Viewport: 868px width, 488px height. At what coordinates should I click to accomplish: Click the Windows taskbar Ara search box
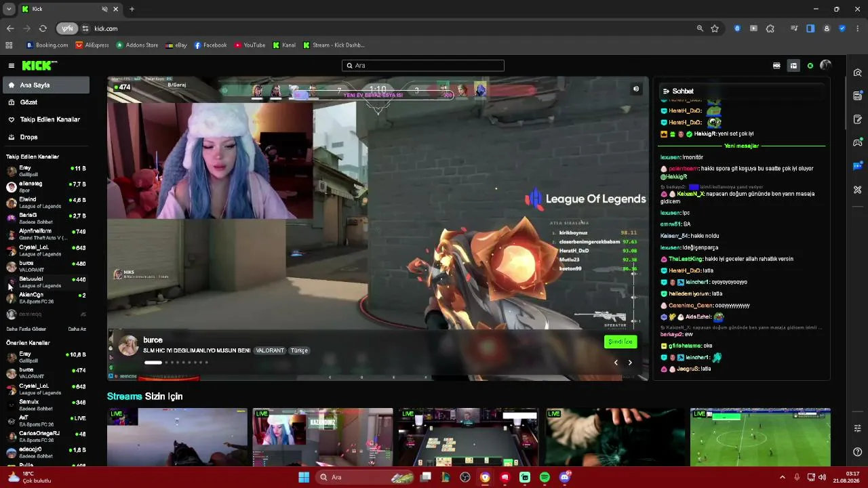coord(366,477)
